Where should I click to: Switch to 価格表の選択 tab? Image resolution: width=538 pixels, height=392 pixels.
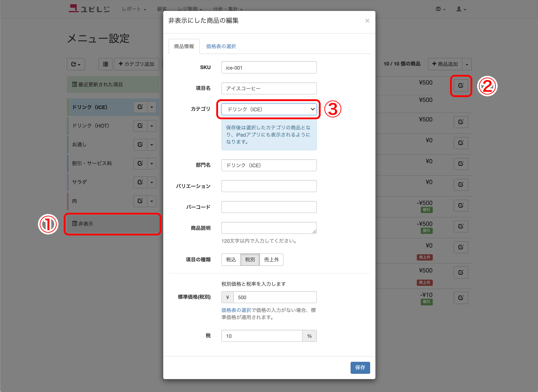pos(221,46)
